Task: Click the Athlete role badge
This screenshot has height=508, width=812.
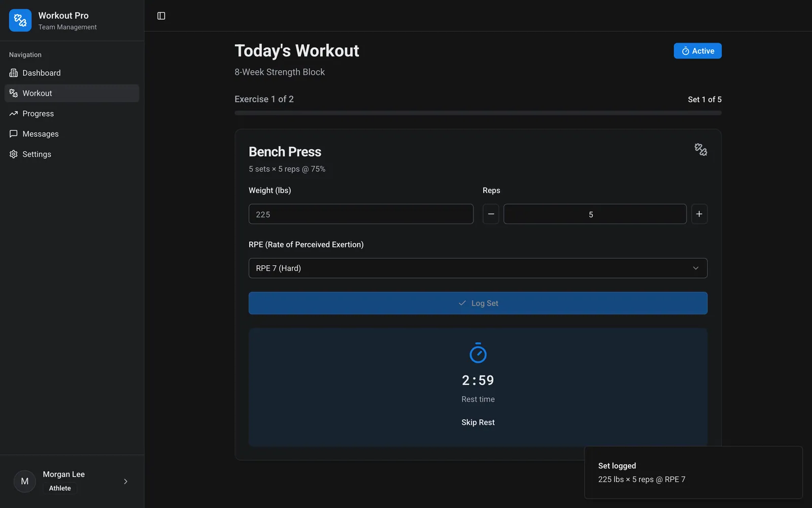Action: click(x=60, y=488)
